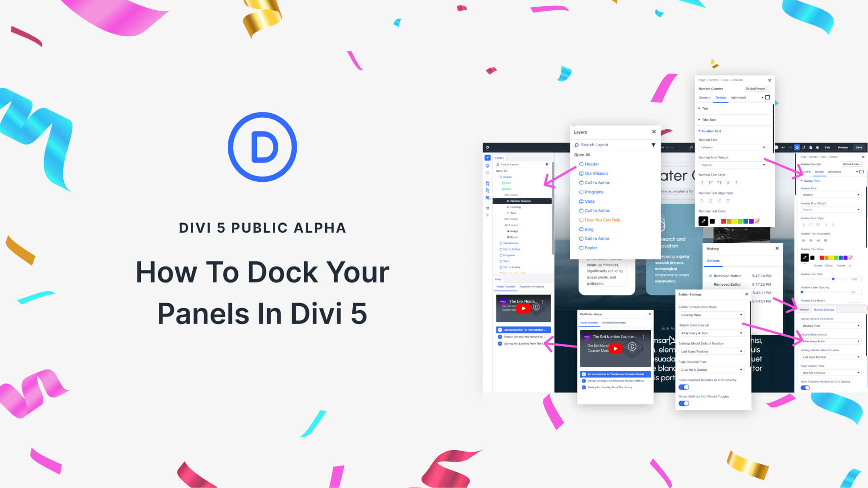Select the Advanced tab in settings panel
This screenshot has height=488, width=868.
click(x=738, y=98)
